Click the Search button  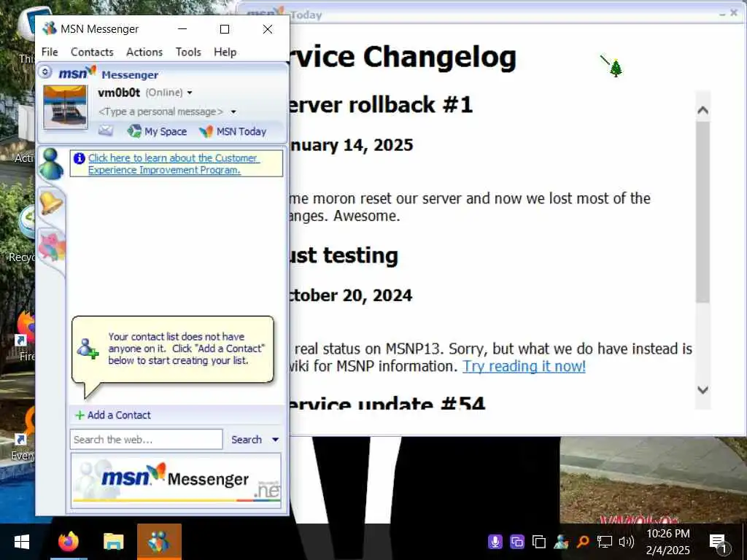pos(247,440)
